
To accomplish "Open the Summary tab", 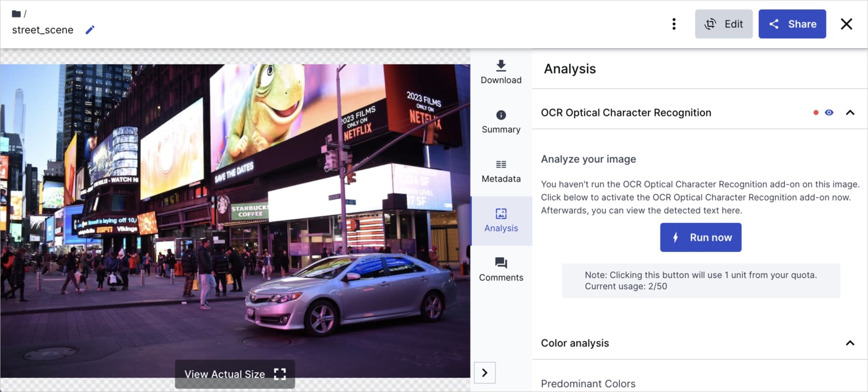I will point(501,122).
